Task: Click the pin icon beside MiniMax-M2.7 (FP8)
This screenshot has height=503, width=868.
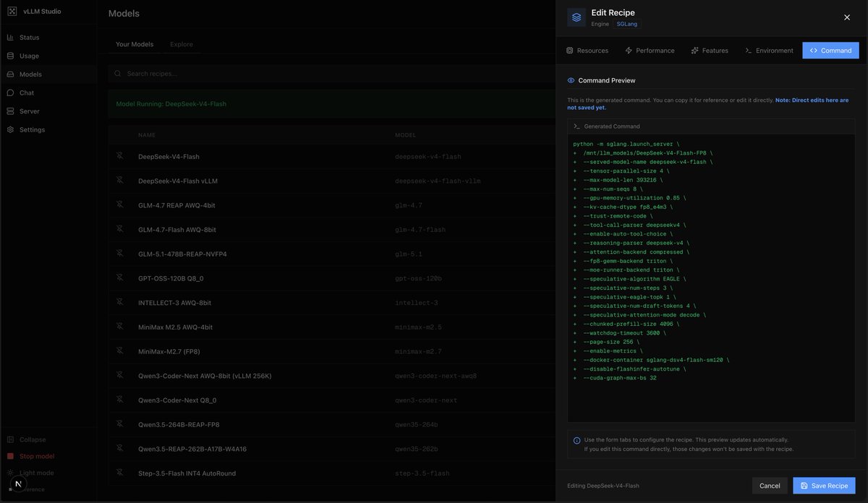Action: point(120,351)
